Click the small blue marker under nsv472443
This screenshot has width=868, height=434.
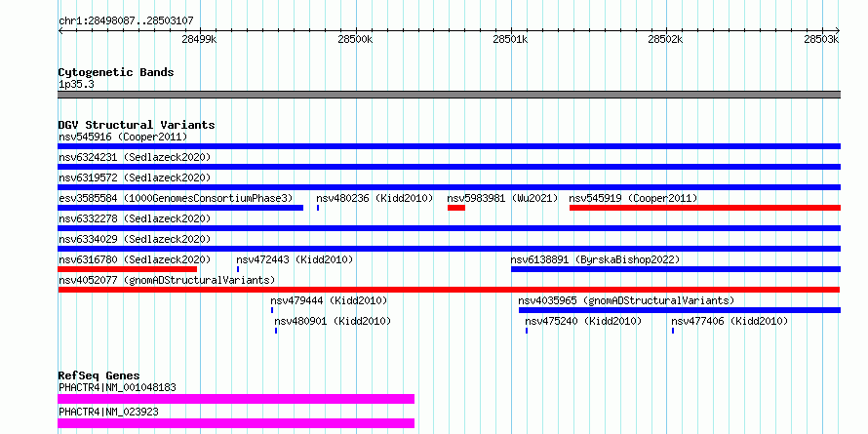pyautogui.click(x=238, y=269)
